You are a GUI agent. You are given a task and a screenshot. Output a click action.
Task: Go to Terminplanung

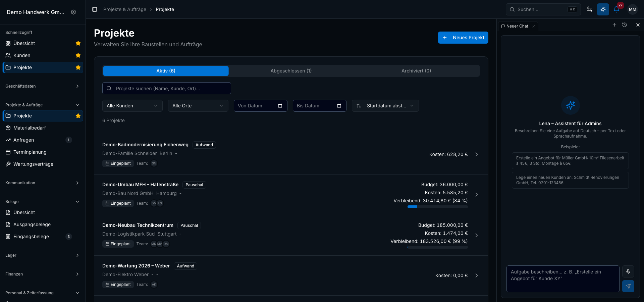coord(43,152)
